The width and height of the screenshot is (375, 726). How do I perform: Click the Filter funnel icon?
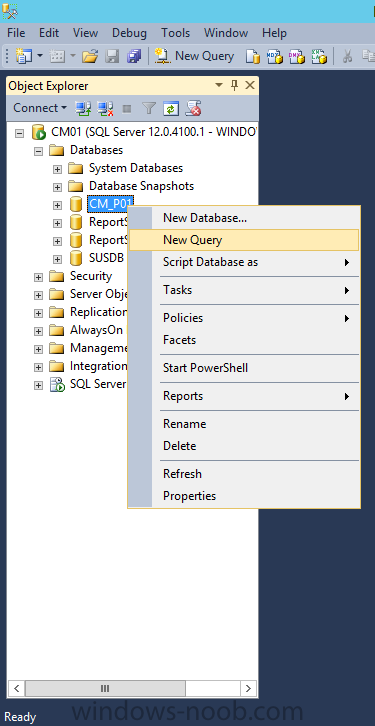[149, 108]
